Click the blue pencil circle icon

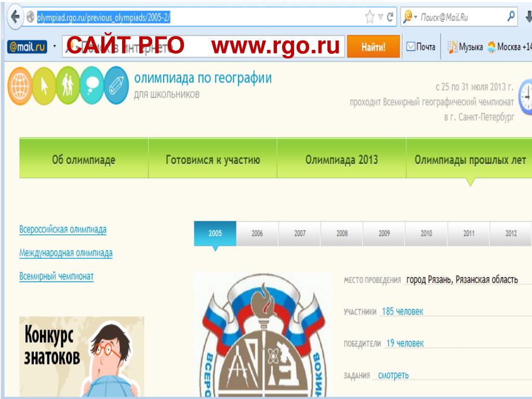coord(116,85)
